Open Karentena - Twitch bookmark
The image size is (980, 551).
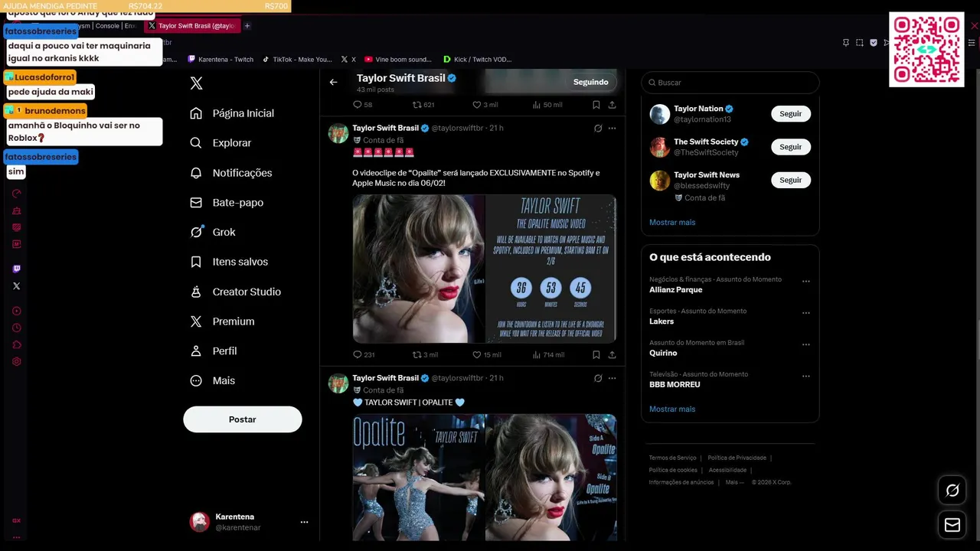point(220,59)
